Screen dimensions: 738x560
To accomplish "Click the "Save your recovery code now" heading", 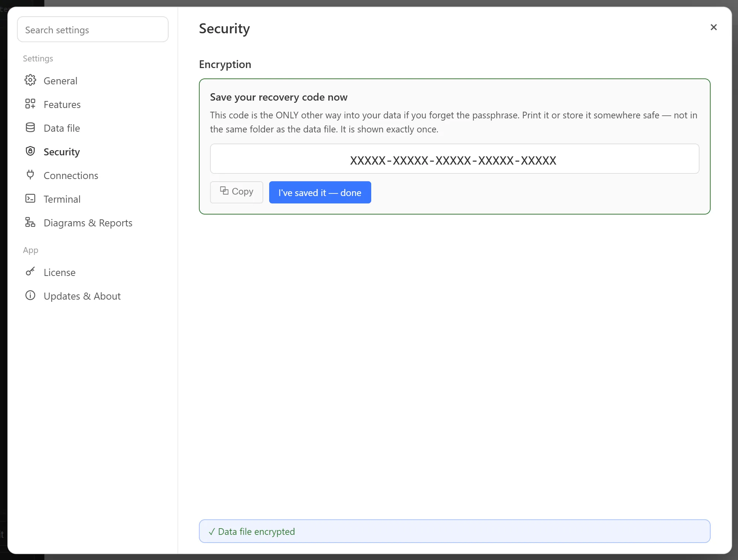I will 279,97.
